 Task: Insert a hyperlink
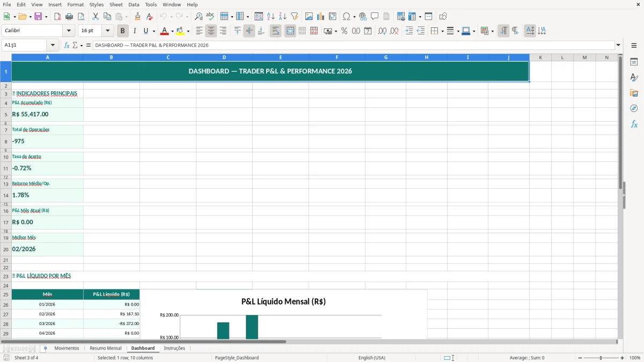tap(363, 17)
